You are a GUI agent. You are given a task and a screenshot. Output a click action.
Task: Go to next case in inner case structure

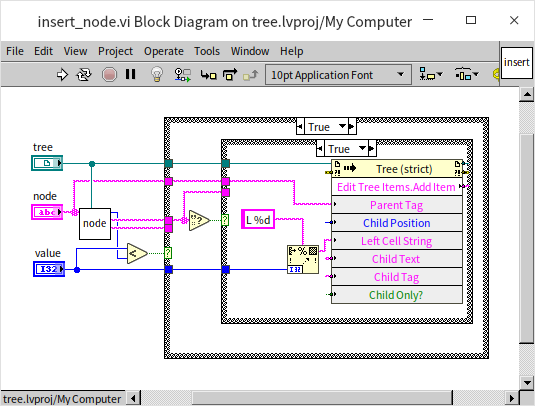coord(372,149)
